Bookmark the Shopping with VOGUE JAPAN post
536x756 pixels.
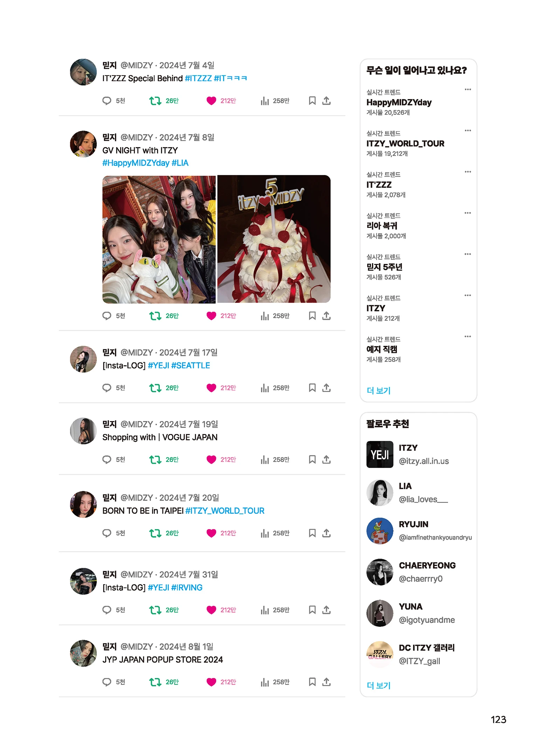pos(312,460)
